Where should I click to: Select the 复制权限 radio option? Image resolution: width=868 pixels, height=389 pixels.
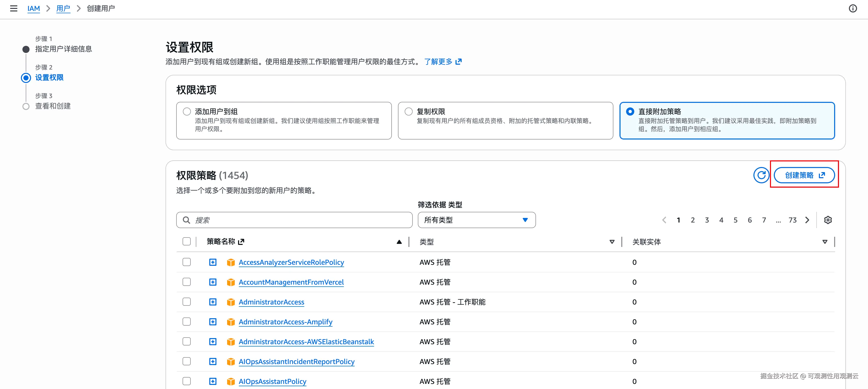408,112
